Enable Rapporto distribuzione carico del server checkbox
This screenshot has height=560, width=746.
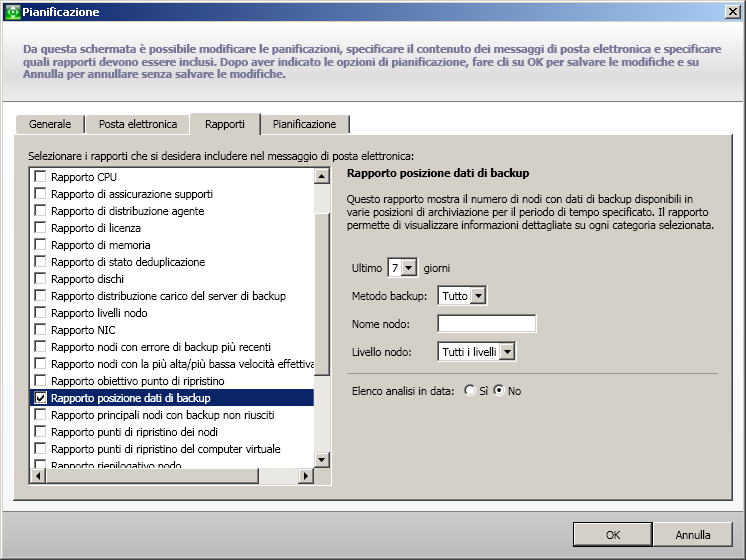point(40,295)
